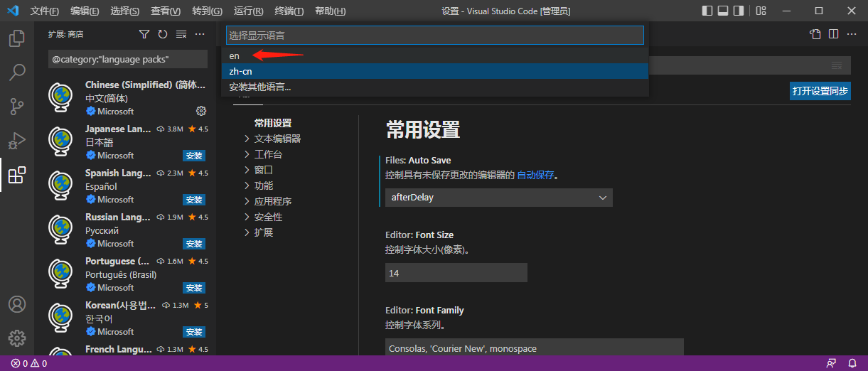The width and height of the screenshot is (868, 371).
Task: Click the extensions search box
Action: coord(128,59)
